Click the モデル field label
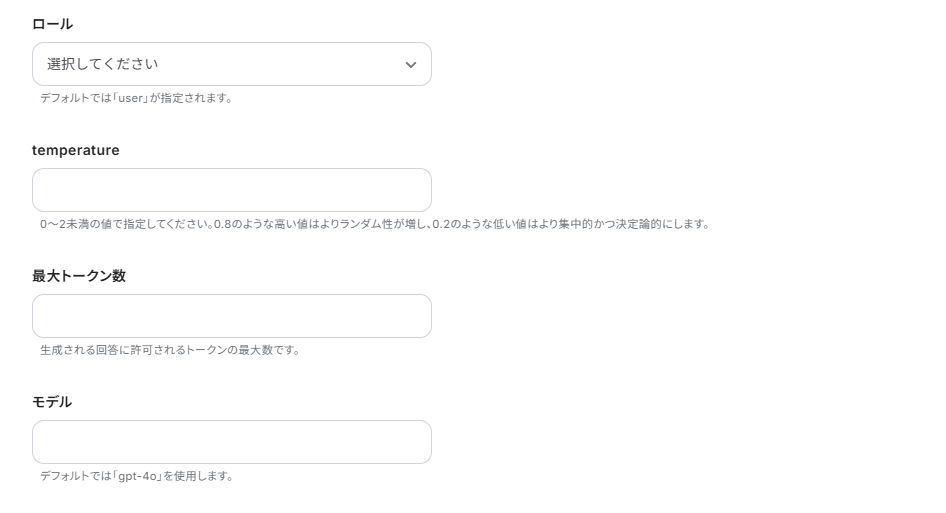This screenshot has height=513, width=946. (52, 402)
